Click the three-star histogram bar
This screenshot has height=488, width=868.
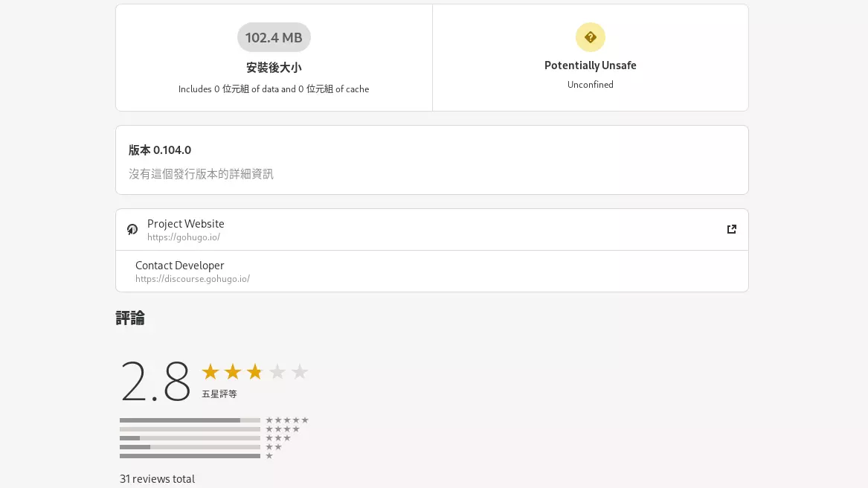click(190, 438)
